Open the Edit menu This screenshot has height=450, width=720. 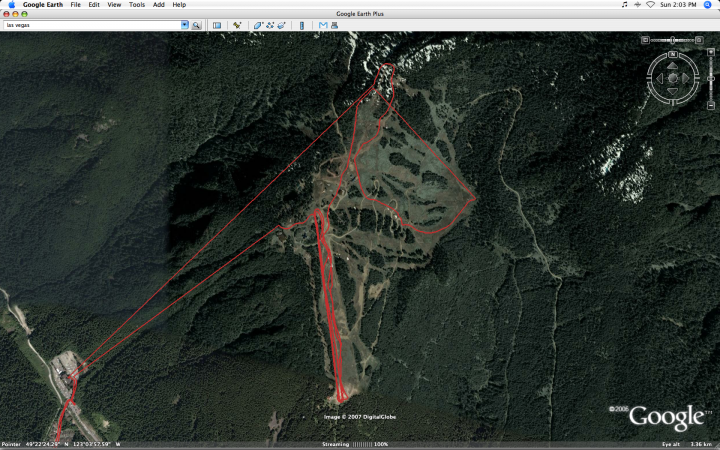click(94, 5)
